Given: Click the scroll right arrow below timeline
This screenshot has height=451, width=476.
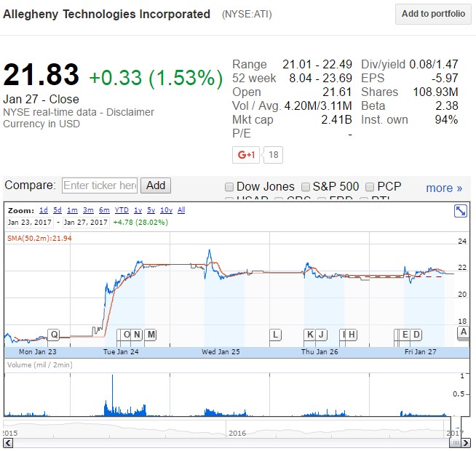Looking at the screenshot, I should (466, 443).
